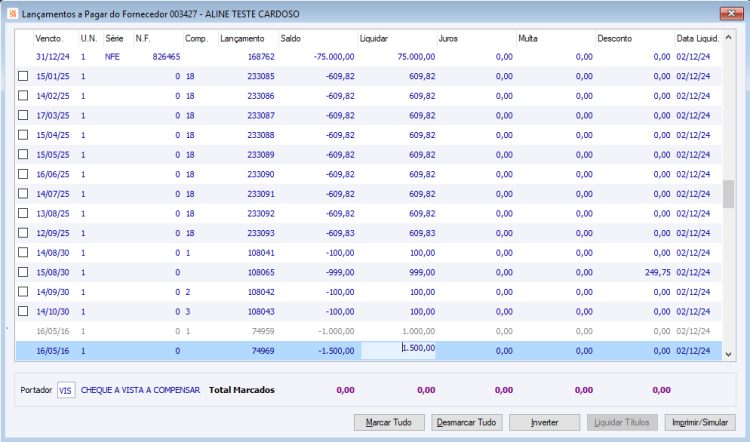Click saldo -609,83 cell
Screen dimensions: 750x442
[340, 233]
